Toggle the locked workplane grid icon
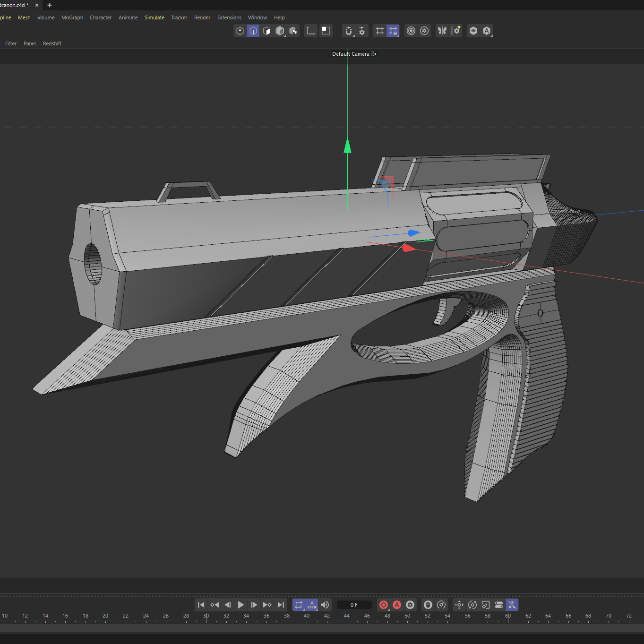 coord(393,31)
